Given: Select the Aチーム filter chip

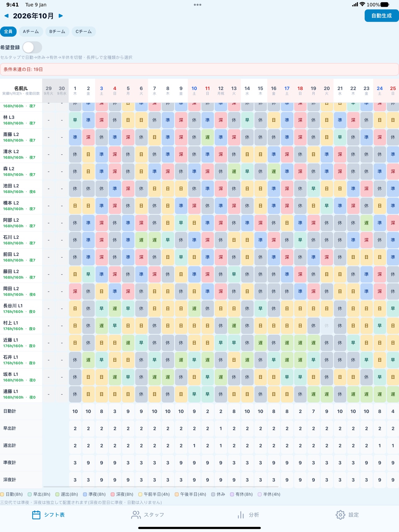Looking at the screenshot, I should 31,32.
